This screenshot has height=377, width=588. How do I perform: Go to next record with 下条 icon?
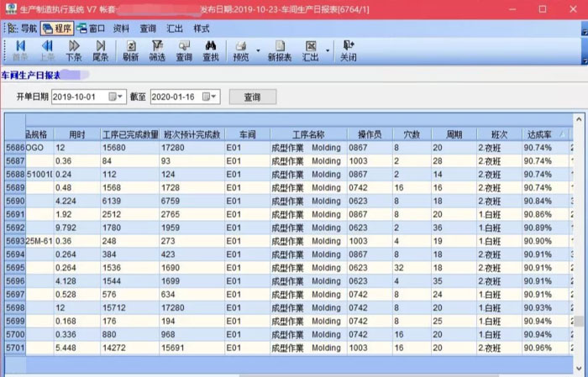pyautogui.click(x=74, y=50)
